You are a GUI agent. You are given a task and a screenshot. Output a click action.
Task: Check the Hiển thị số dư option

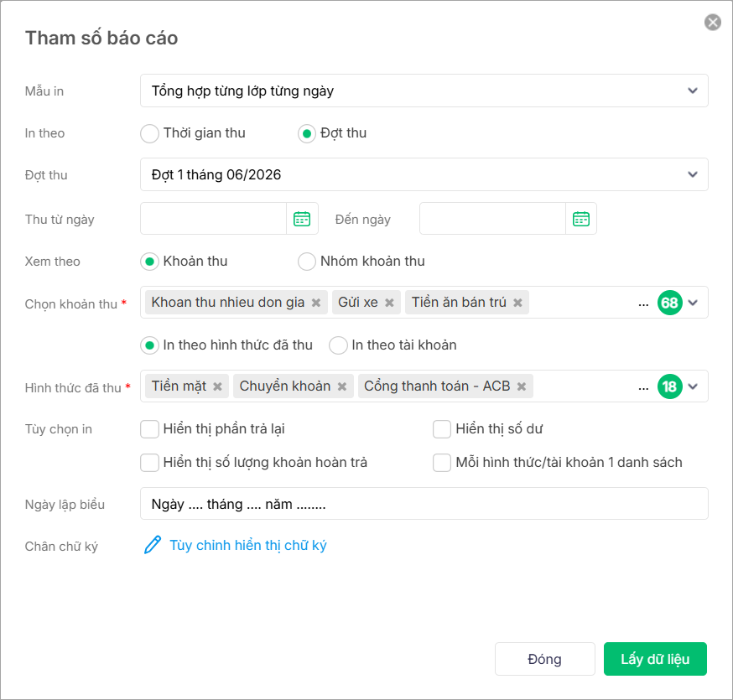442,429
